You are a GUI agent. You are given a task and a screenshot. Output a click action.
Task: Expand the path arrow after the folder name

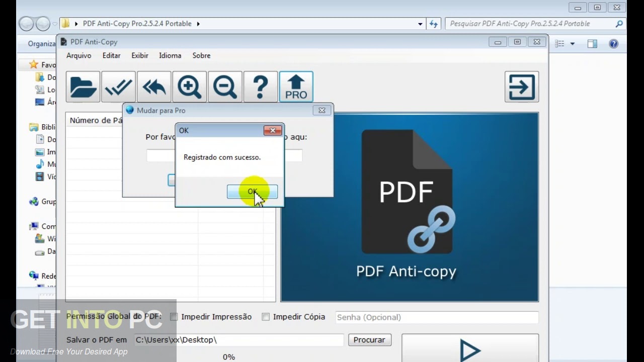198,24
